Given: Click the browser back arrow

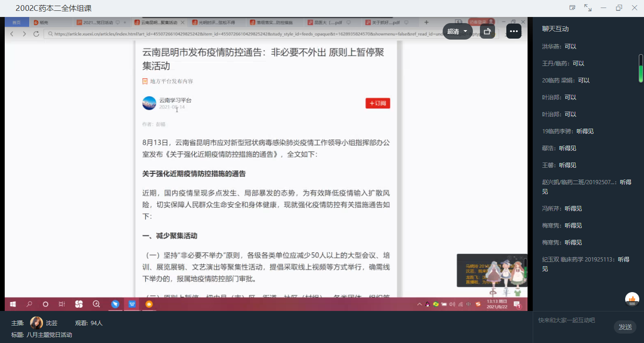Looking at the screenshot, I should click(x=12, y=34).
